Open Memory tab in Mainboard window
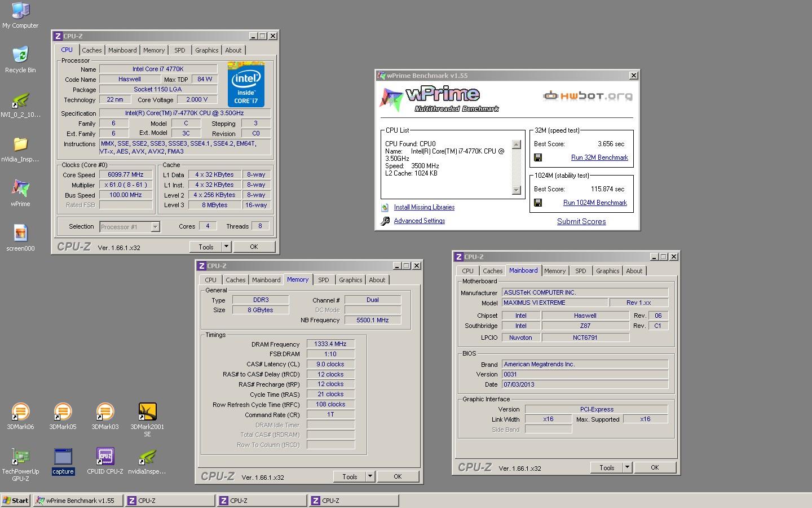The width and height of the screenshot is (812, 508). (x=554, y=271)
